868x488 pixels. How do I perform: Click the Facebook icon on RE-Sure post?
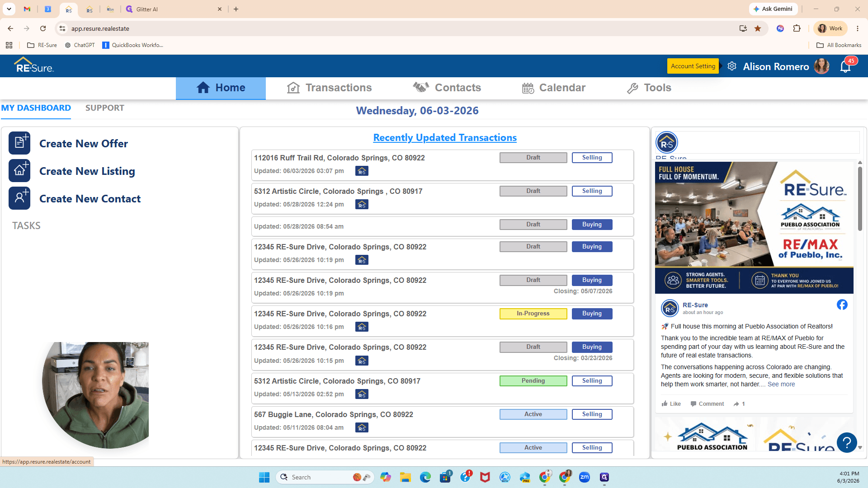tap(842, 305)
